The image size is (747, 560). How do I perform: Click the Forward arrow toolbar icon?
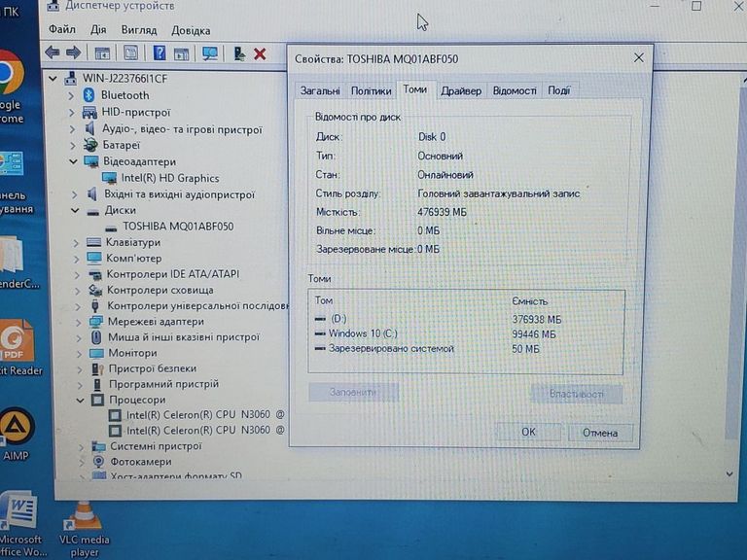pos(73,52)
